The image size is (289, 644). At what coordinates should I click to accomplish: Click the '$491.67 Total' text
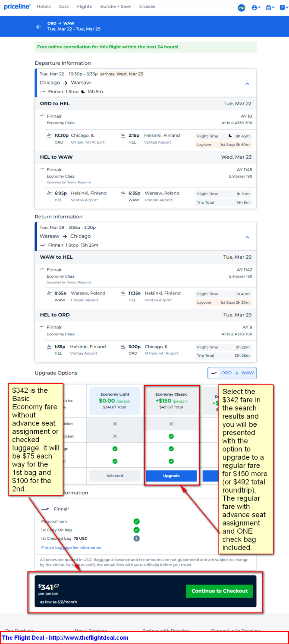pyautogui.click(x=171, y=407)
